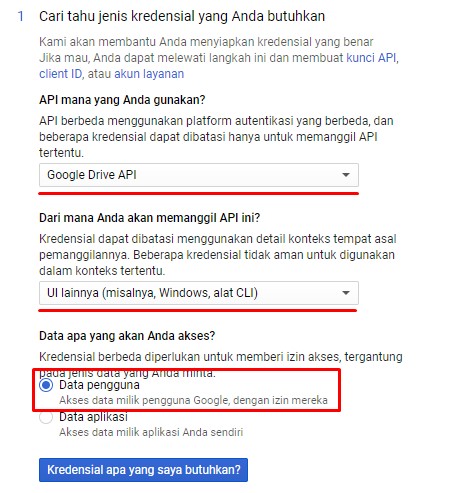The height and width of the screenshot is (493, 452).
Task: Open the kunci API link
Action: [x=371, y=58]
